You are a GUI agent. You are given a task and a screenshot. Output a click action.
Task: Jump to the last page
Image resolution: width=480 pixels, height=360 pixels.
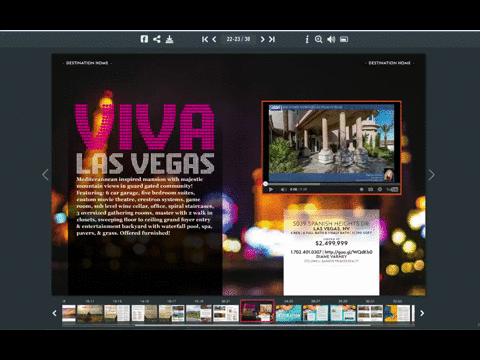point(272,39)
